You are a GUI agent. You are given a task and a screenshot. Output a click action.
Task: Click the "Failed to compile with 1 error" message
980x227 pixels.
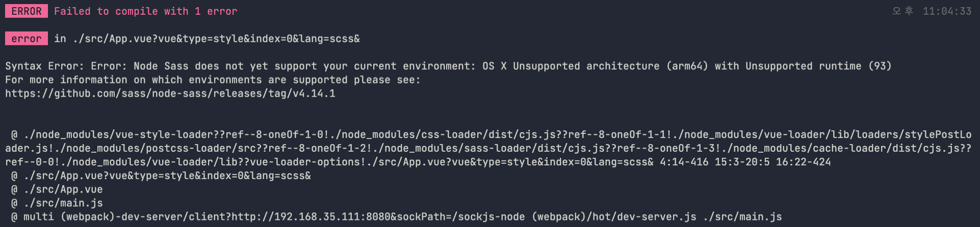[145, 11]
